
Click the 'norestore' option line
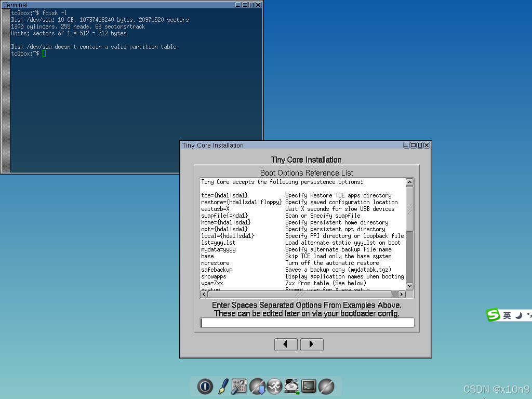215,263
